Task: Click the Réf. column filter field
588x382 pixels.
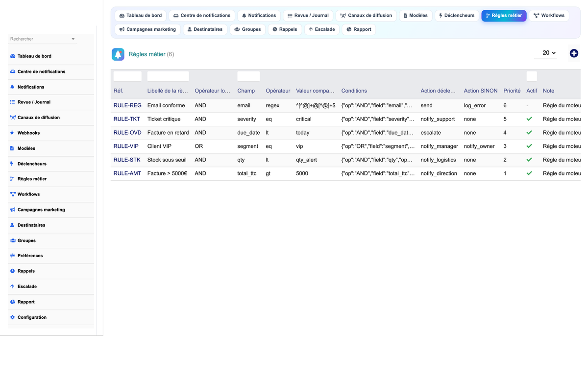Action: [x=127, y=76]
